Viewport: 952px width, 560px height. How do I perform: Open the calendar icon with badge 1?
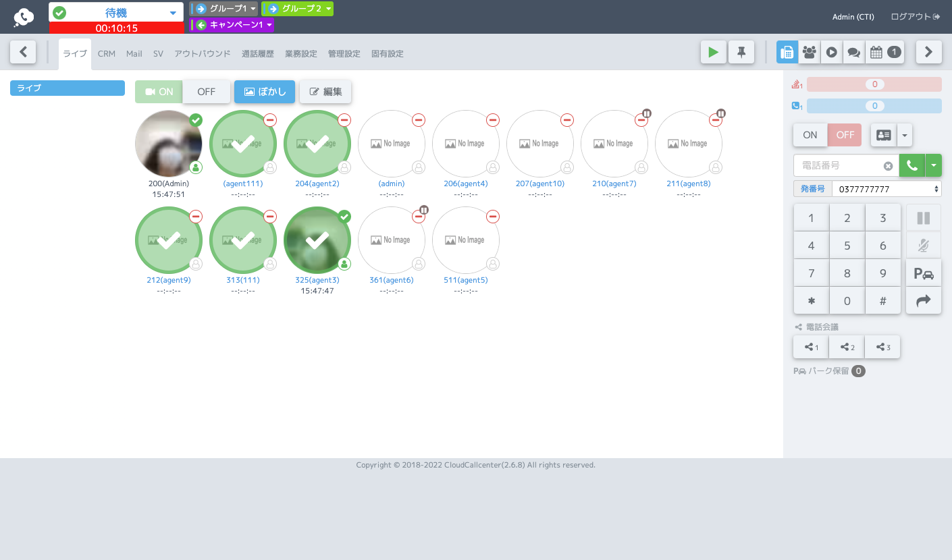tap(885, 52)
